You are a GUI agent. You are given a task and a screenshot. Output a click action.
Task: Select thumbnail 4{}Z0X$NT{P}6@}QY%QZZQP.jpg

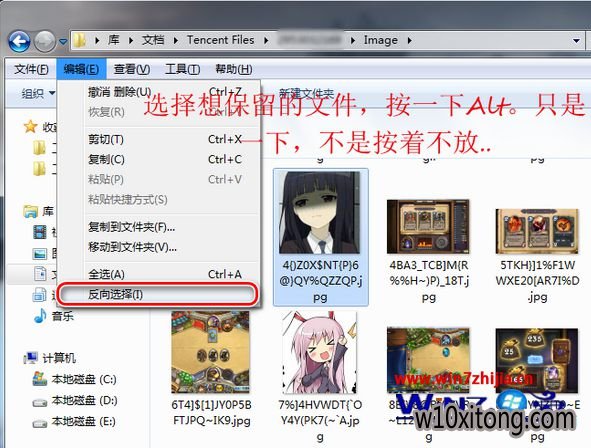(x=320, y=213)
